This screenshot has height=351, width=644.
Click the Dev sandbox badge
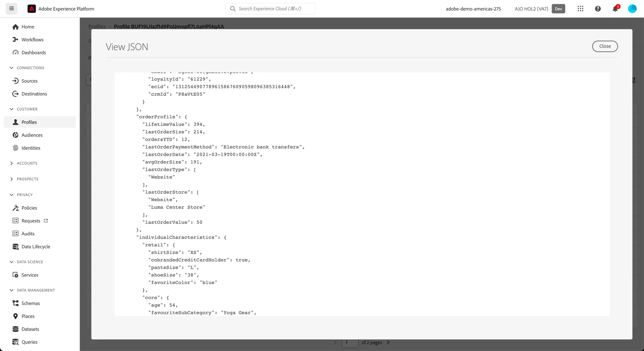pyautogui.click(x=558, y=9)
